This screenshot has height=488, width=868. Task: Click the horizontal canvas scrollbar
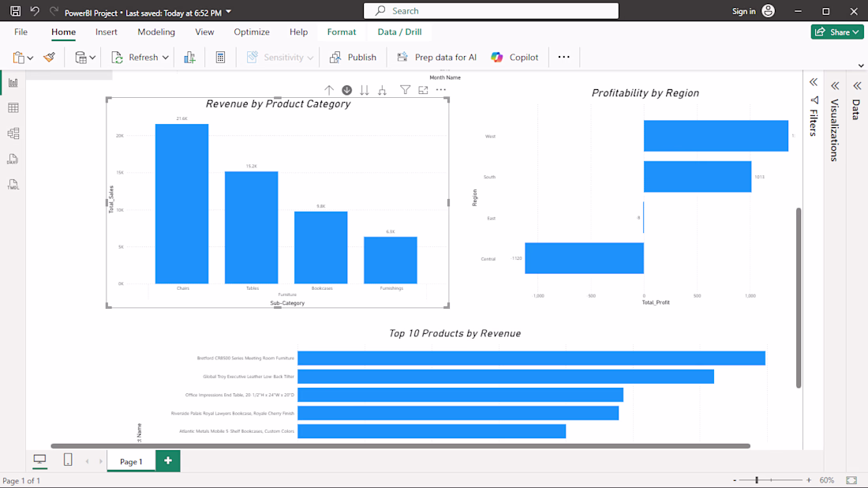[400, 446]
